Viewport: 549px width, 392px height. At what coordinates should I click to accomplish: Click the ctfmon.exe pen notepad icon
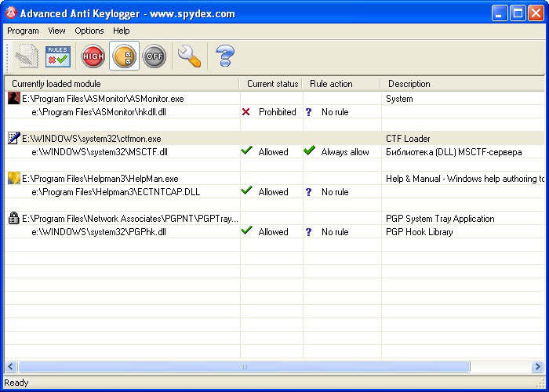(x=13, y=138)
